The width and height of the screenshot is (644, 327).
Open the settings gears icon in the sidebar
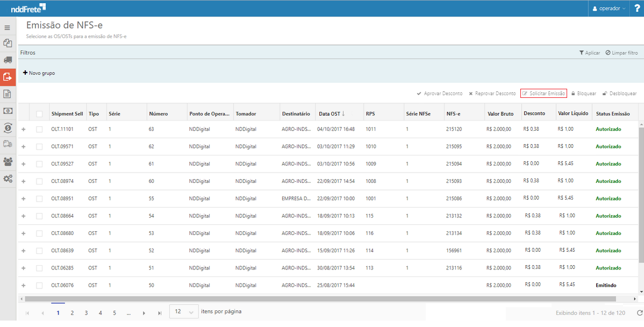point(8,178)
